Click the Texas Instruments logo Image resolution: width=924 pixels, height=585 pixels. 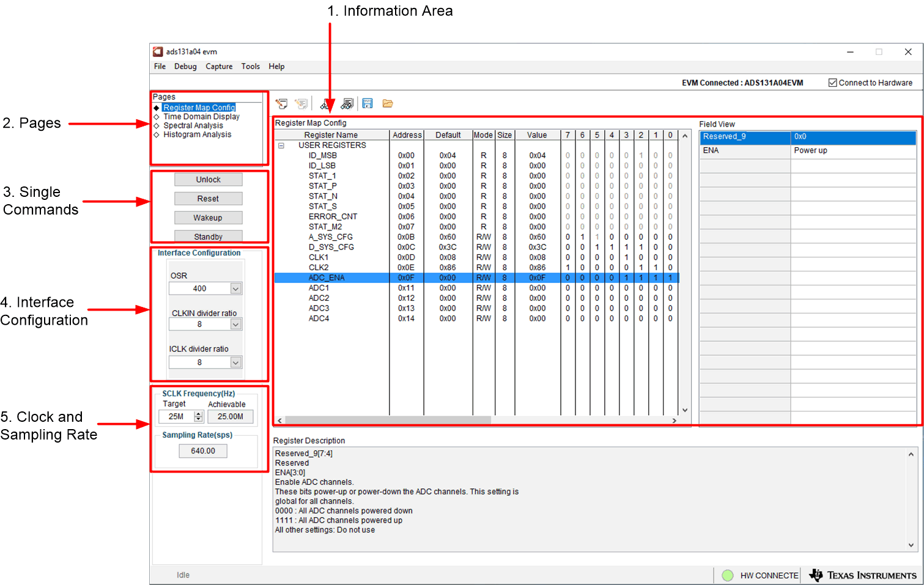[863, 575]
